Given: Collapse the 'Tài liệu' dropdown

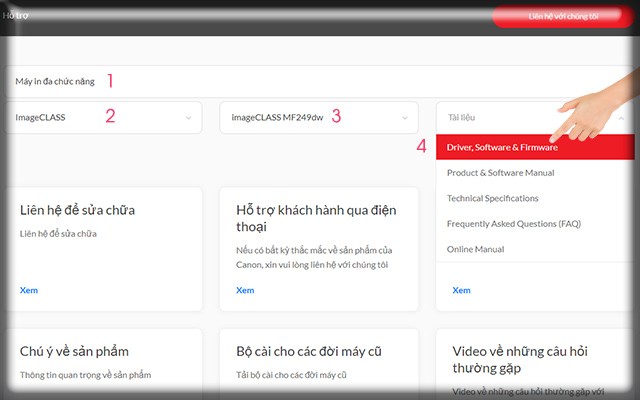Looking at the screenshot, I should pos(536,118).
